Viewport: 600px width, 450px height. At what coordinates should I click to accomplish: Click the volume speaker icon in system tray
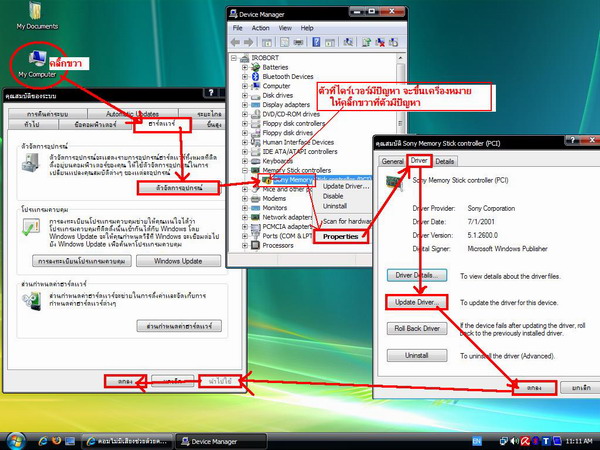click(x=515, y=441)
